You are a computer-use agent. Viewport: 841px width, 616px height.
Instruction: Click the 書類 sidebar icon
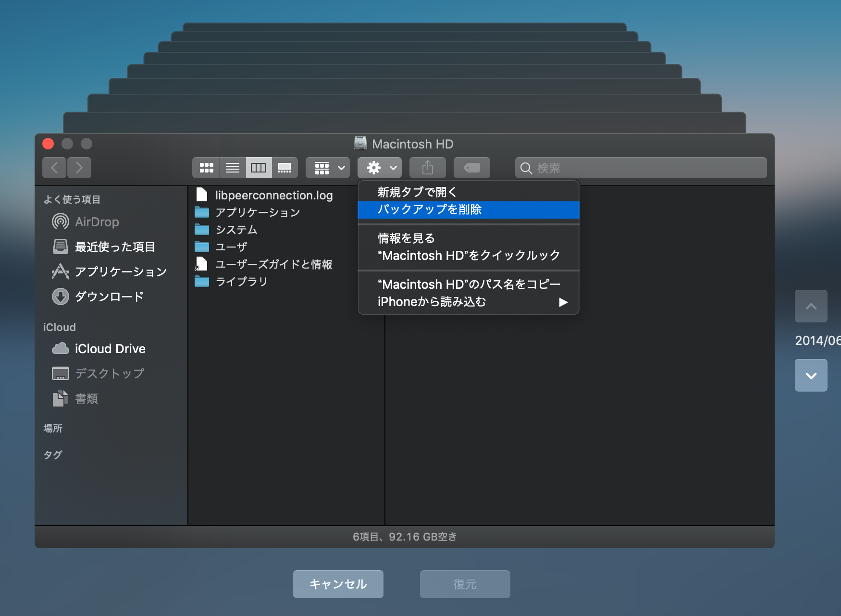[x=61, y=398]
